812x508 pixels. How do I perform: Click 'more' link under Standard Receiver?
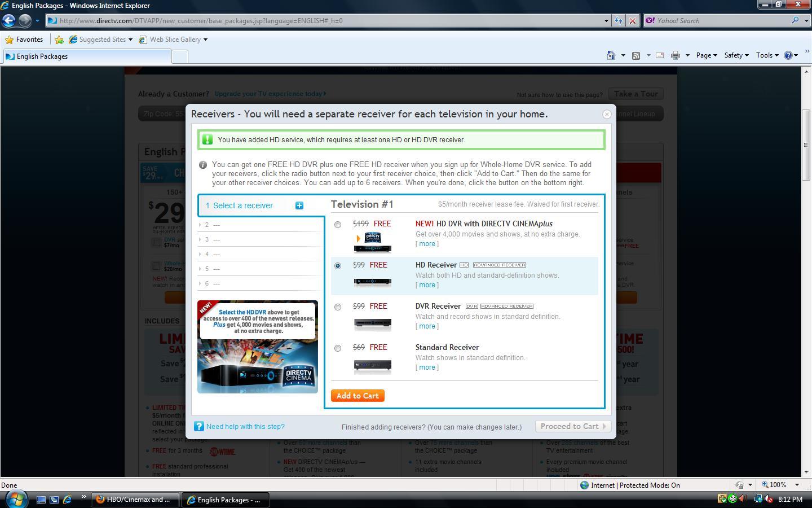(x=427, y=367)
